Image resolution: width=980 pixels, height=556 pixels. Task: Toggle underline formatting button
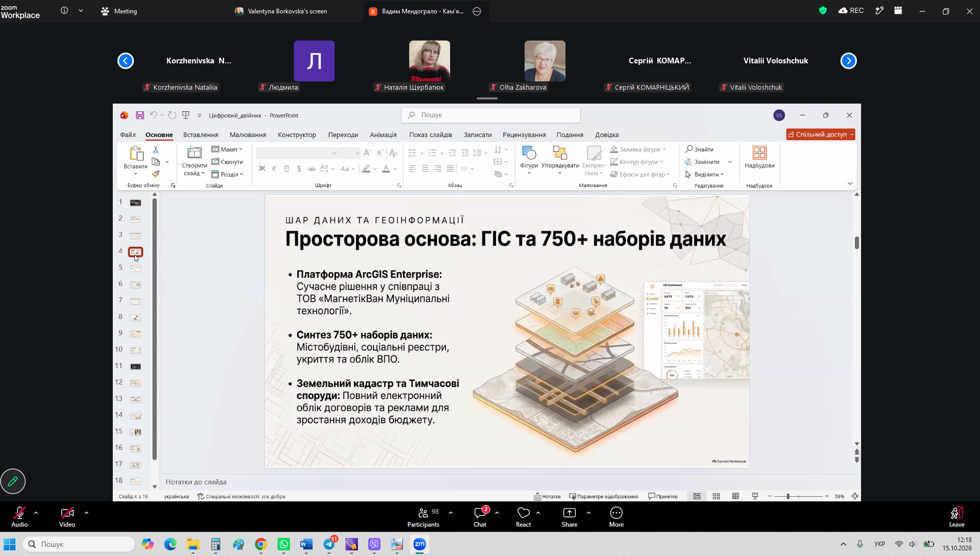(x=286, y=169)
